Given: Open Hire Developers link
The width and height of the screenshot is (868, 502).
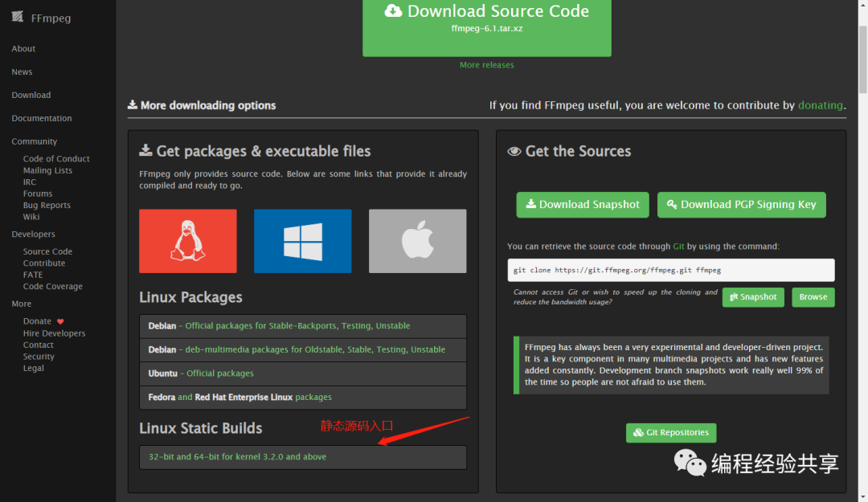Looking at the screenshot, I should (55, 334).
